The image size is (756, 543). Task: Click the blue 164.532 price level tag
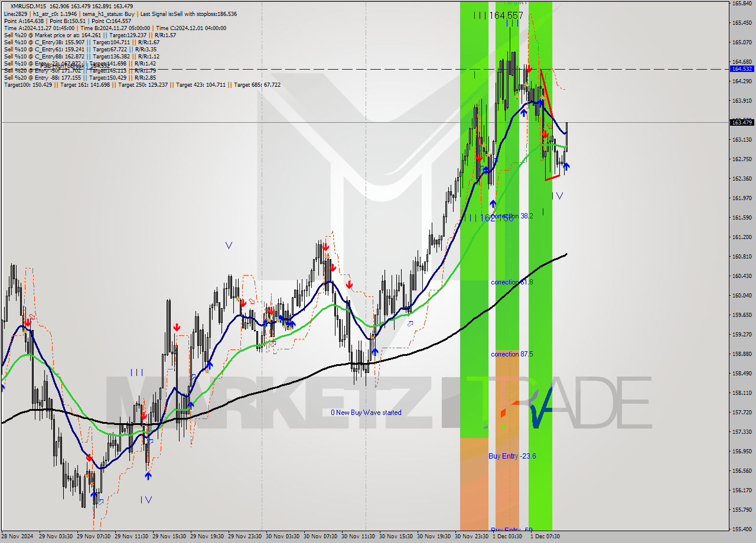point(742,69)
